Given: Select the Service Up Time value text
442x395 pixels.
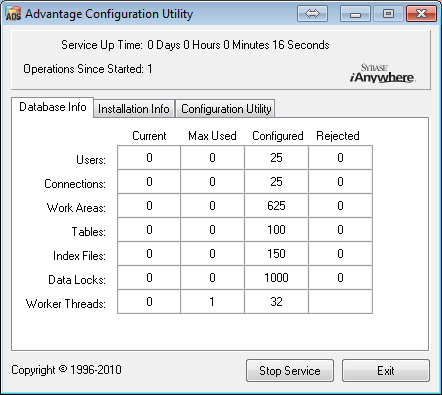Looking at the screenshot, I should click(238, 45).
